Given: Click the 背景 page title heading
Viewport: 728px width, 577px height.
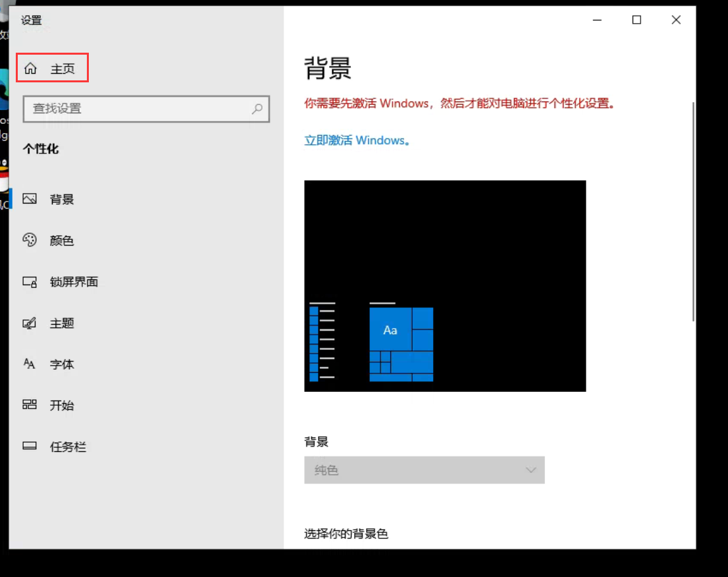Looking at the screenshot, I should 328,69.
